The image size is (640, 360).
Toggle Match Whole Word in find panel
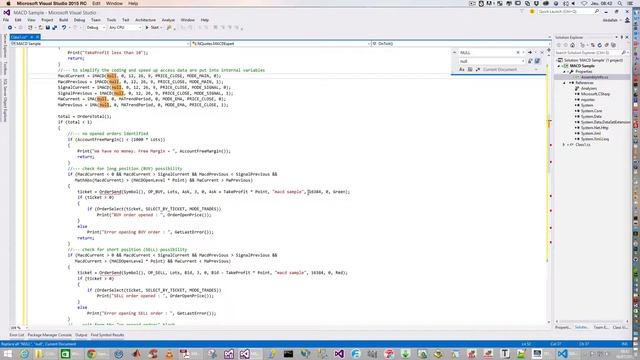coord(470,69)
